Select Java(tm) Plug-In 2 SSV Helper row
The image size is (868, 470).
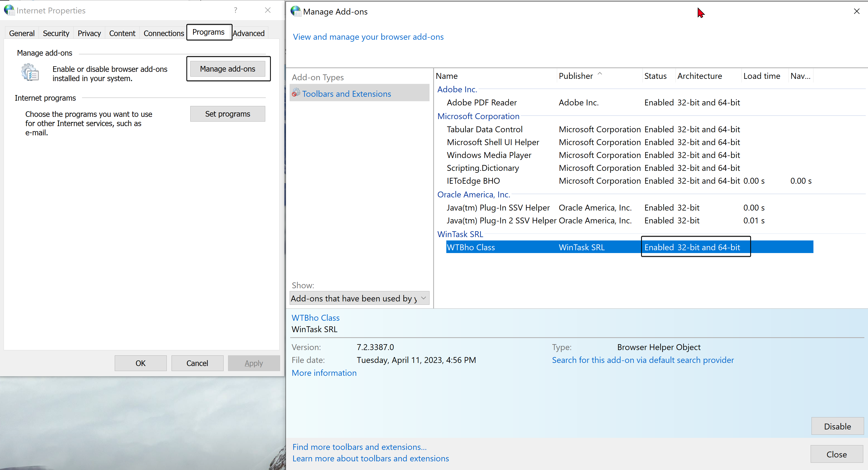click(x=501, y=221)
